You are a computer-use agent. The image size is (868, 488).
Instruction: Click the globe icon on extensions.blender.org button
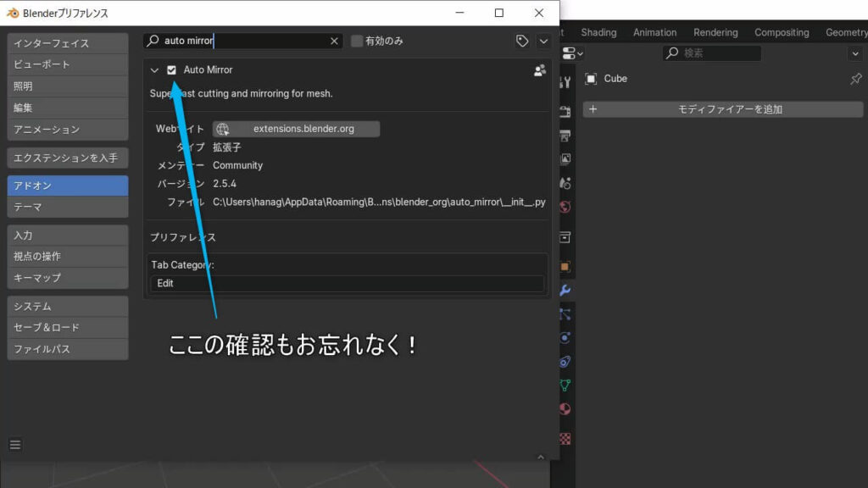223,129
